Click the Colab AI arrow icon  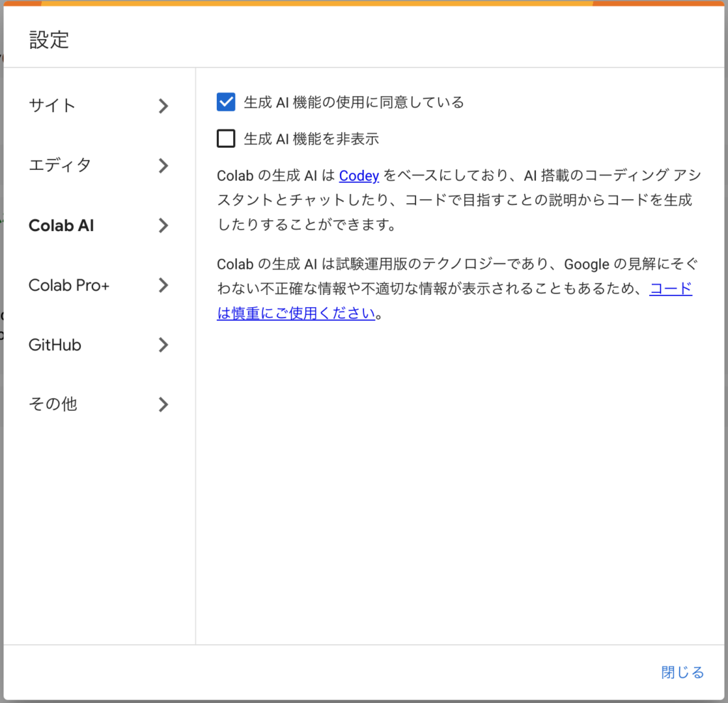click(163, 225)
